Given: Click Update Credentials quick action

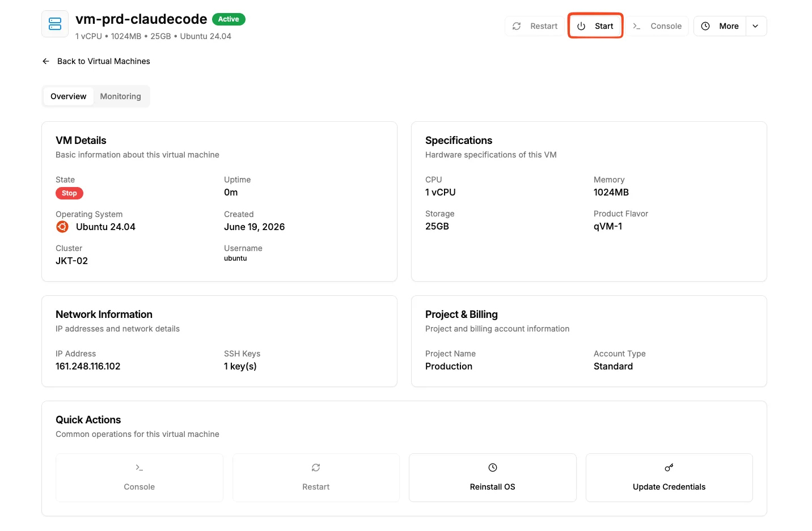Looking at the screenshot, I should [x=669, y=478].
